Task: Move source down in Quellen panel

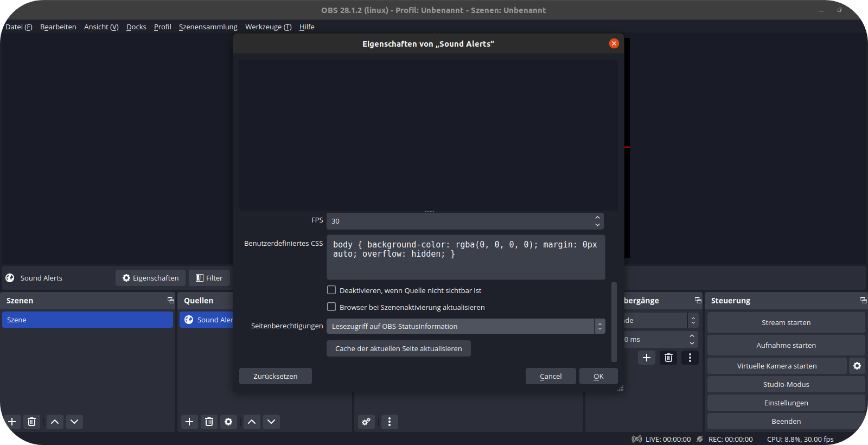Action: point(271,422)
